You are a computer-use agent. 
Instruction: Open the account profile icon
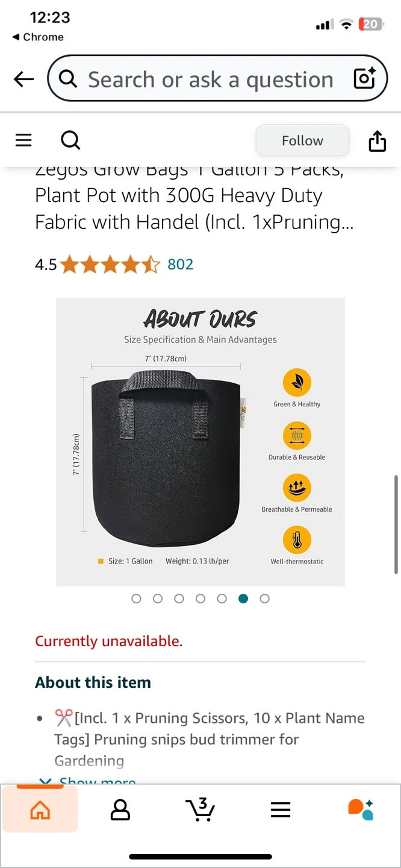[x=120, y=810]
